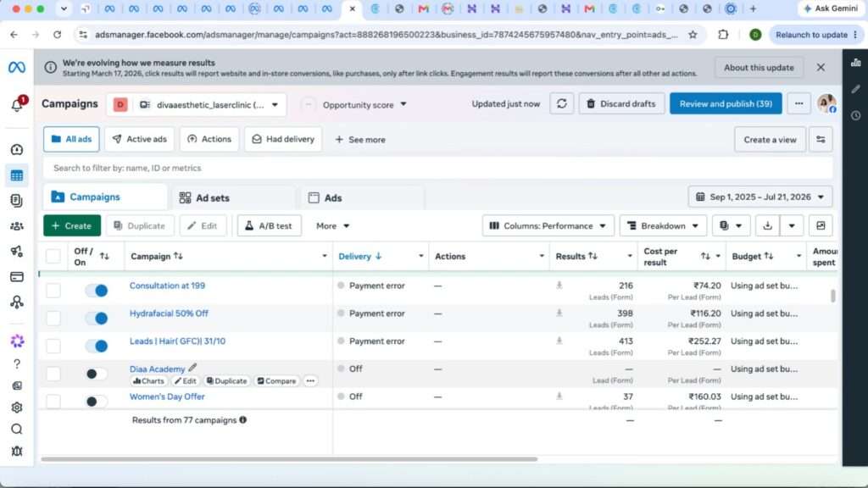Expand the More dropdown in the toolbar
Image resolution: width=868 pixels, height=488 pixels.
(x=332, y=225)
